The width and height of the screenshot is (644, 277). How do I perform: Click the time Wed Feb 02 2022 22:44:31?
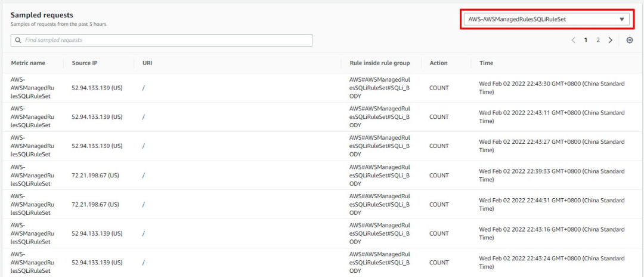click(552, 204)
